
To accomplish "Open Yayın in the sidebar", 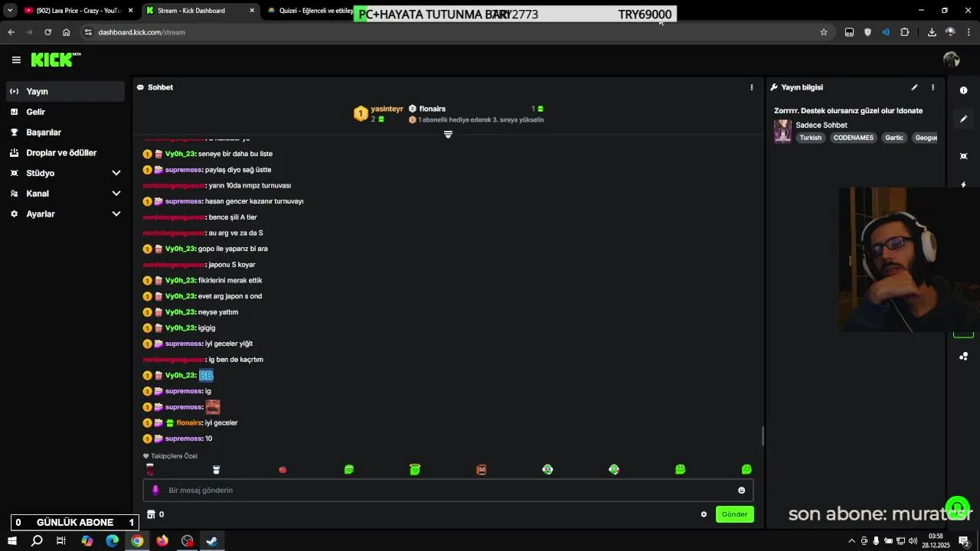I will pyautogui.click(x=65, y=91).
